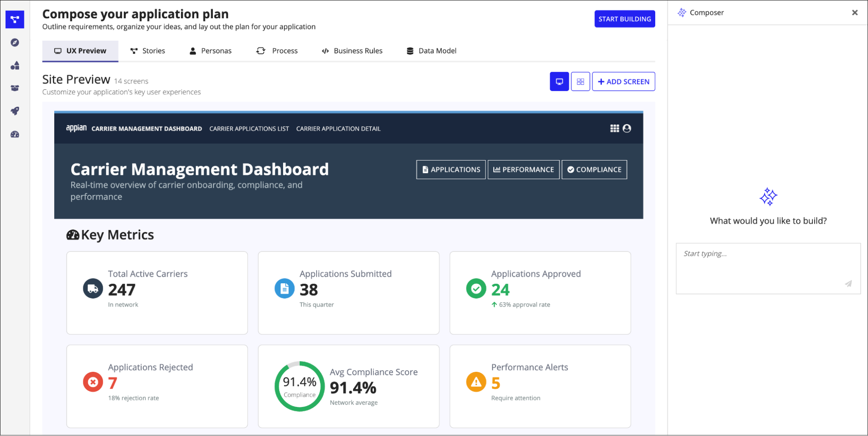
Task: Switch to the Stories tab
Action: tap(148, 51)
